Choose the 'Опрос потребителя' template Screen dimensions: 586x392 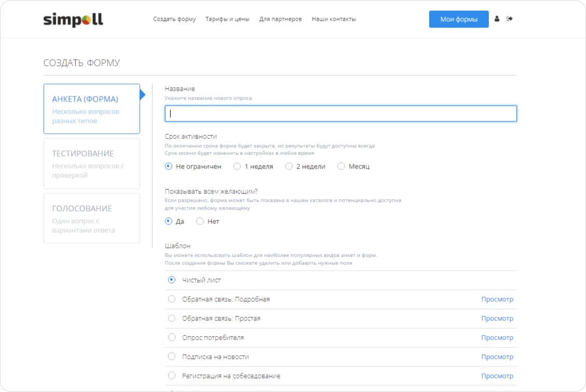pyautogui.click(x=172, y=338)
